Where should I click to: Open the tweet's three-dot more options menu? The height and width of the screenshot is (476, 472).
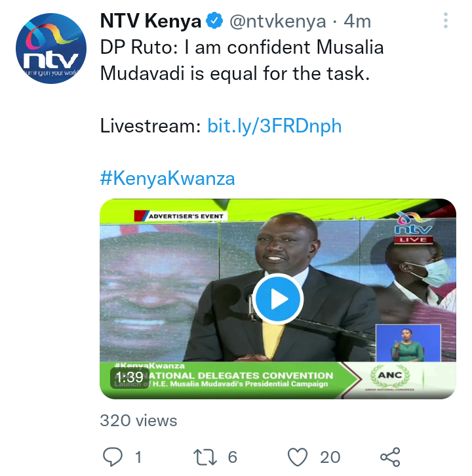pyautogui.click(x=445, y=20)
